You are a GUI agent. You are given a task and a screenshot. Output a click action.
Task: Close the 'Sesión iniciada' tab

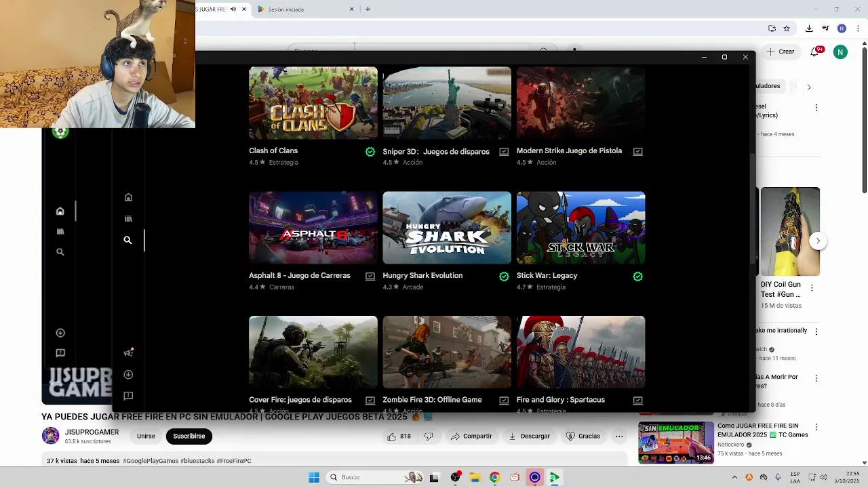click(x=351, y=9)
